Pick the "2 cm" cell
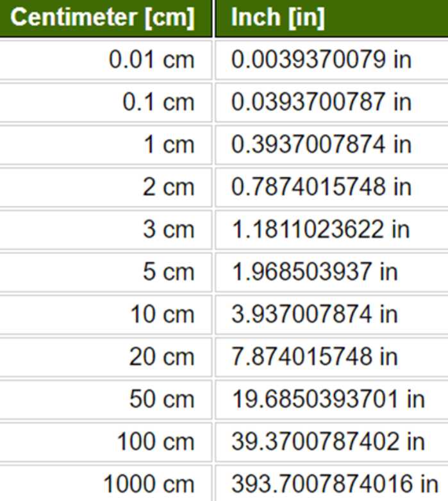This screenshot has height=501, width=448. tap(106, 187)
